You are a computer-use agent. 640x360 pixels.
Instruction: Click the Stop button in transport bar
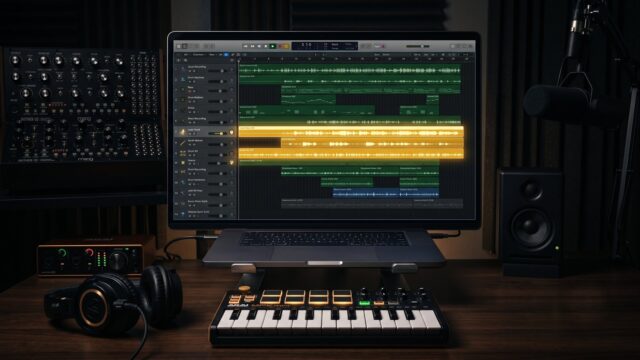(266, 46)
